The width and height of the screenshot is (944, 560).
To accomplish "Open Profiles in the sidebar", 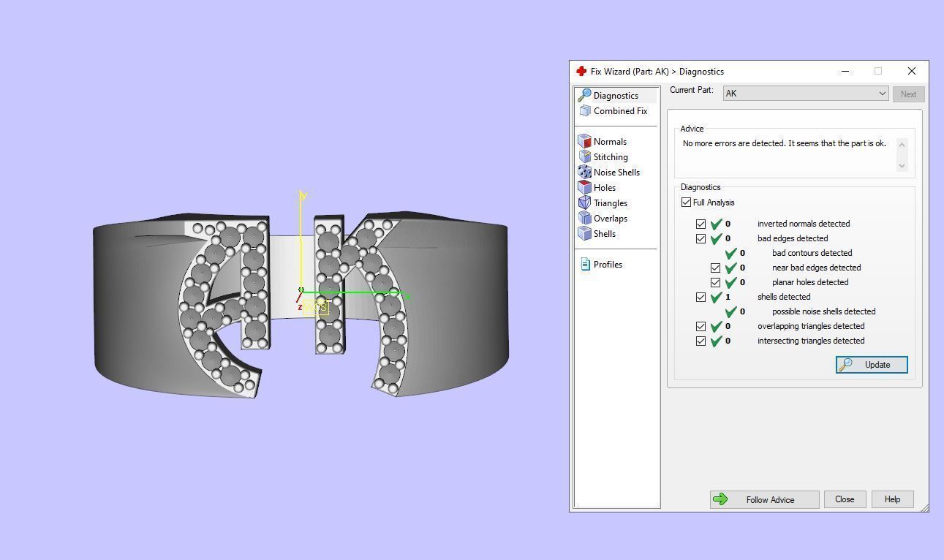I will coord(608,265).
